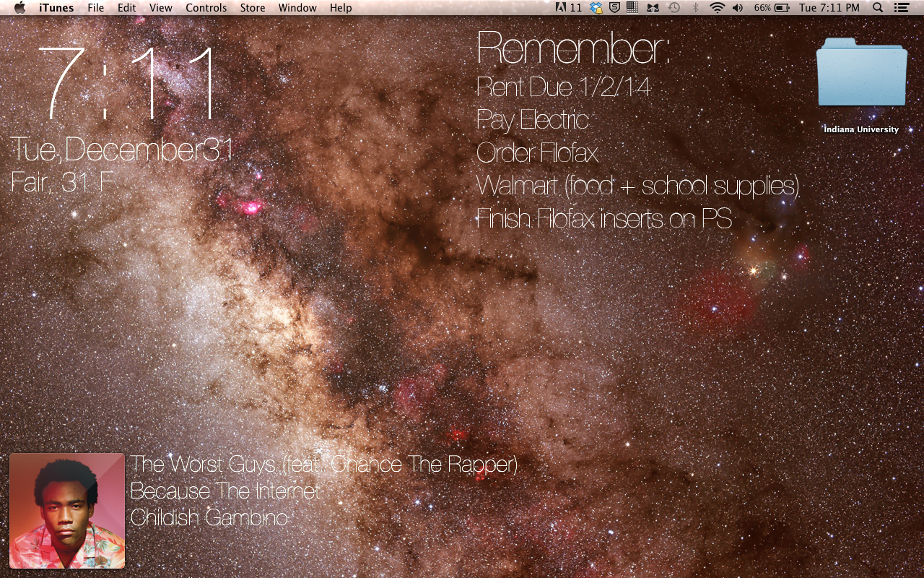Image resolution: width=924 pixels, height=578 pixels.
Task: Click the Order Filofax note
Action: coord(537,152)
